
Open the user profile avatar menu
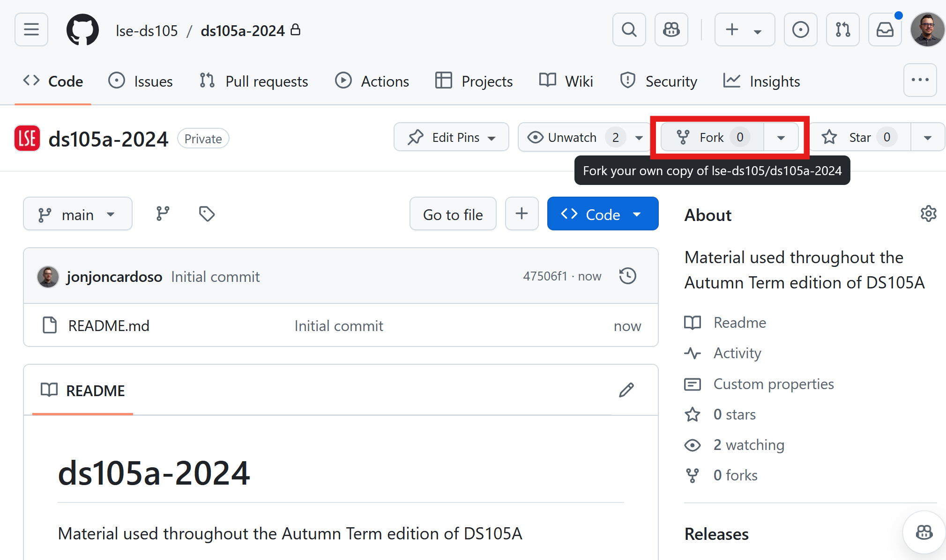point(927,29)
